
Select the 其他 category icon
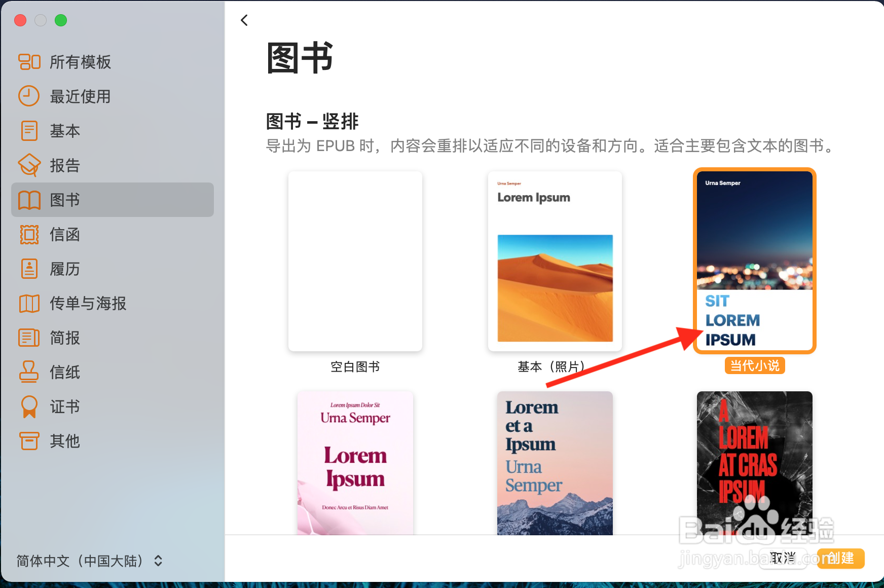pos(29,441)
